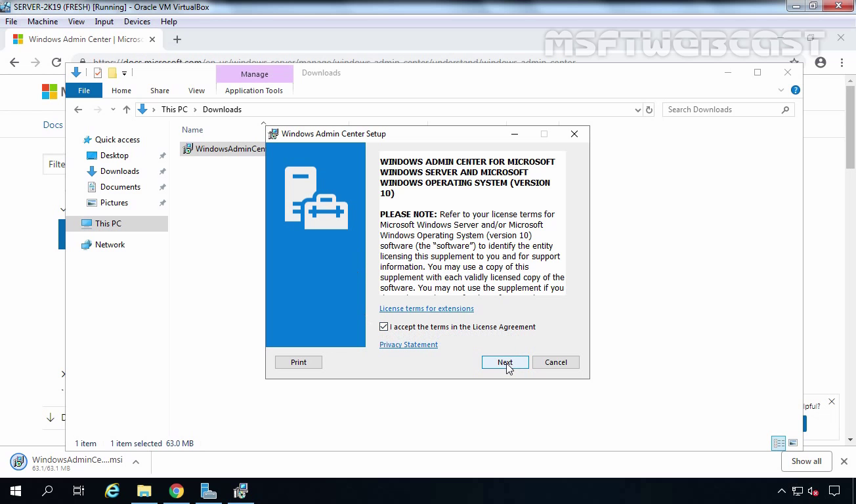Open File tab in File Explorer
Screen dimensions: 856x504
(84, 91)
